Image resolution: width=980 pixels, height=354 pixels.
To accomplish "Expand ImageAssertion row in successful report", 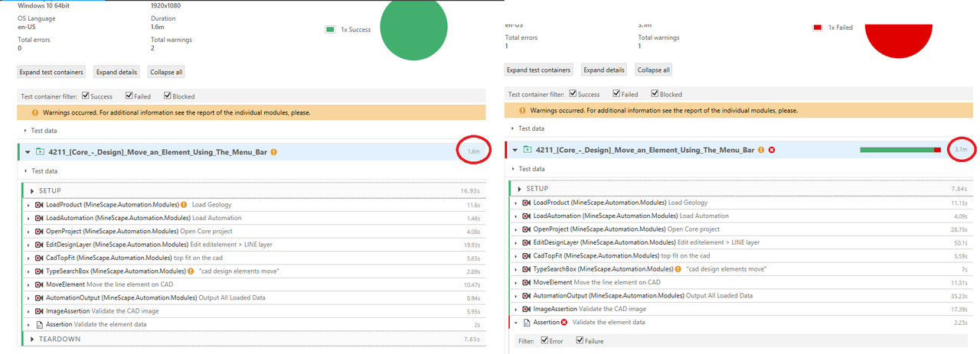I will click(28, 311).
